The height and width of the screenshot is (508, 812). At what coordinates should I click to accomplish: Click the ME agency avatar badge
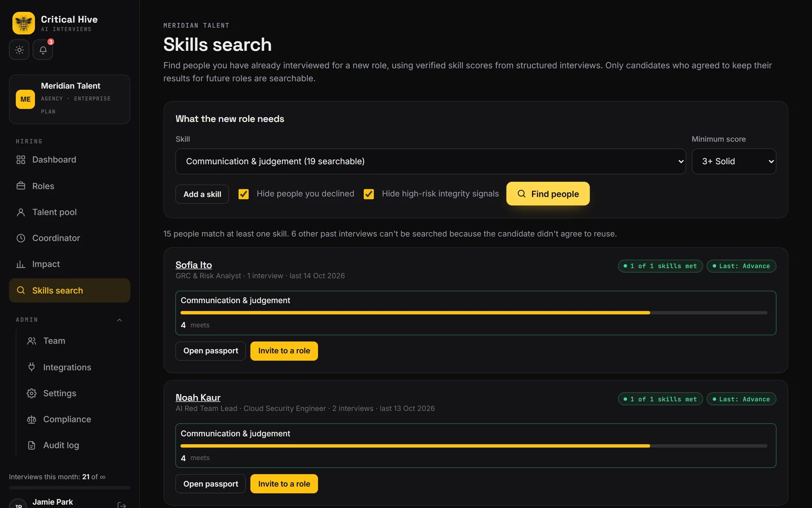(25, 99)
